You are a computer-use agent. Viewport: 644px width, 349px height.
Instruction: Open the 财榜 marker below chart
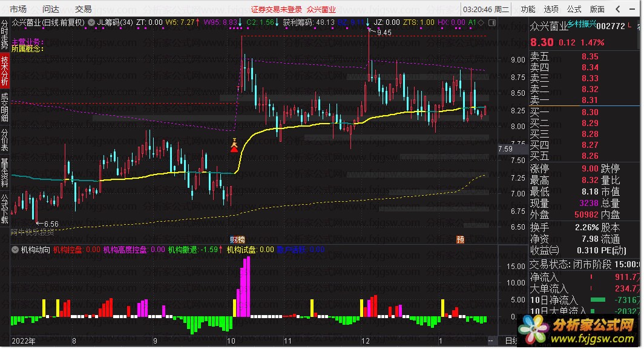237,240
